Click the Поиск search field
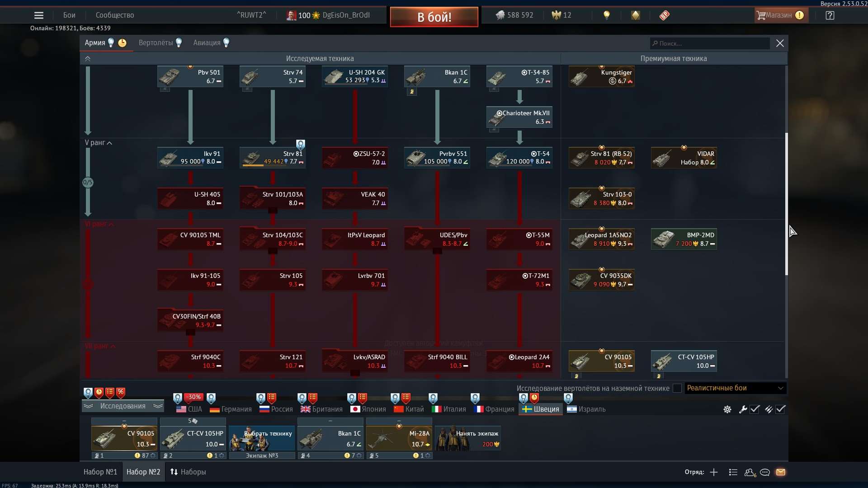This screenshot has height=488, width=868. (709, 43)
